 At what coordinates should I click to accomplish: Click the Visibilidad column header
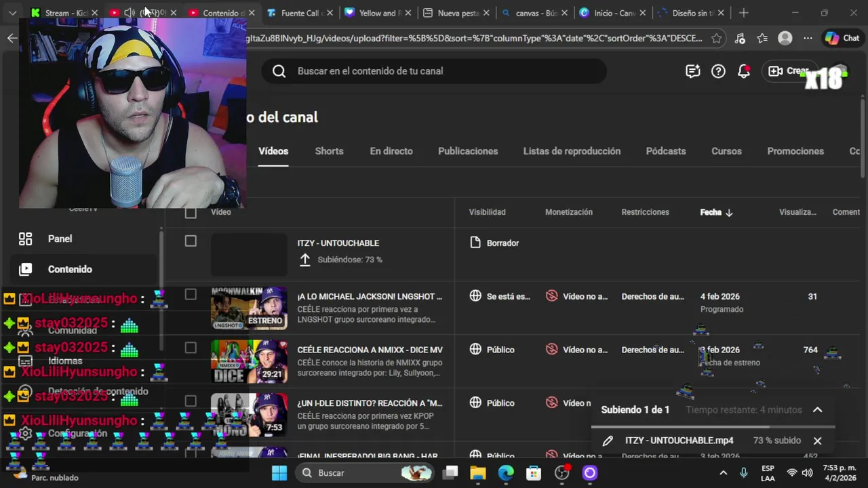coord(487,212)
